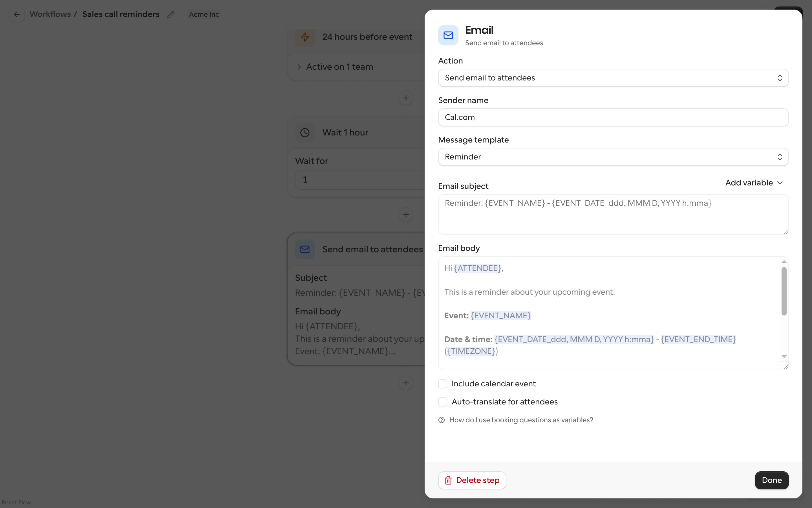
Task: Open booking questions variables help link
Action: [521, 420]
